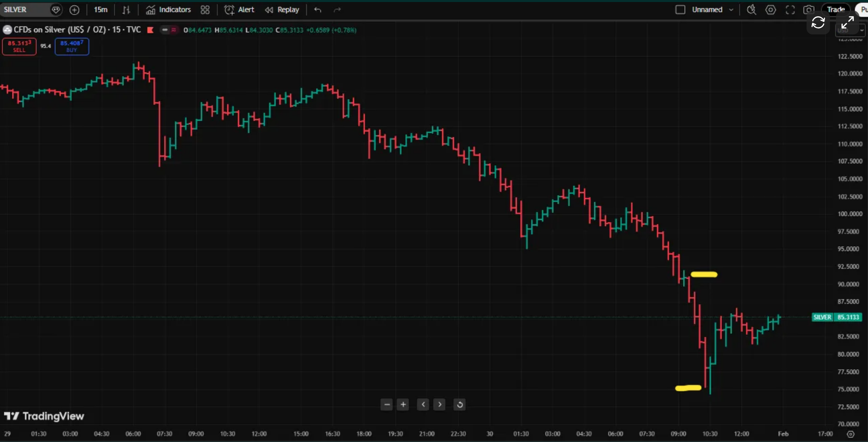This screenshot has width=868, height=442.
Task: Toggle the layout square next to Unnamed
Action: (x=680, y=10)
